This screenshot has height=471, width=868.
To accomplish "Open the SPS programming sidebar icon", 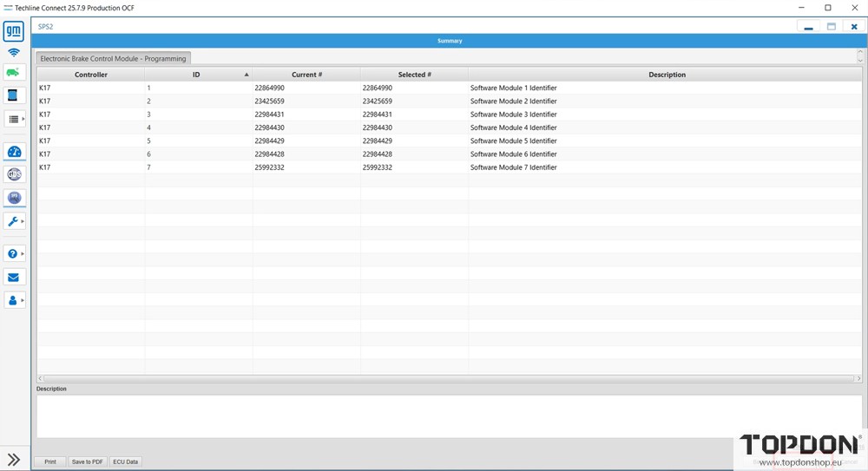I will (14, 198).
